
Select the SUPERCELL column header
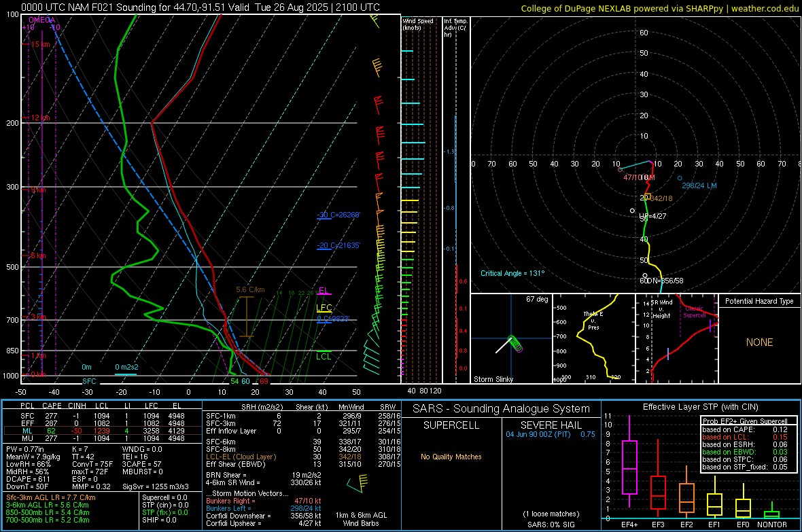click(451, 425)
